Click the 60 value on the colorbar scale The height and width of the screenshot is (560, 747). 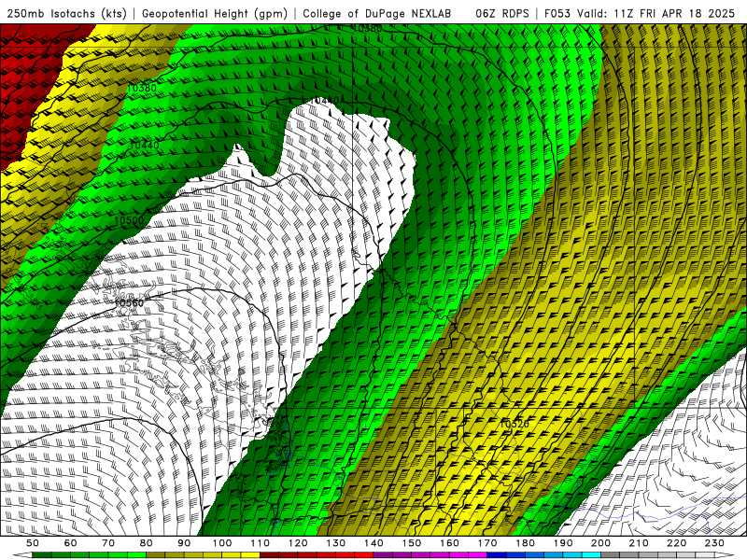point(71,543)
